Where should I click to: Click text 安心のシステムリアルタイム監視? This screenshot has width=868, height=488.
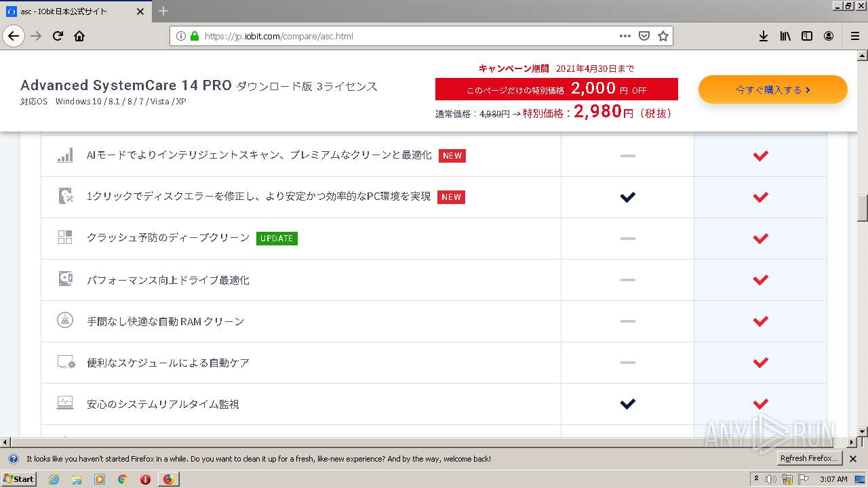pyautogui.click(x=163, y=404)
